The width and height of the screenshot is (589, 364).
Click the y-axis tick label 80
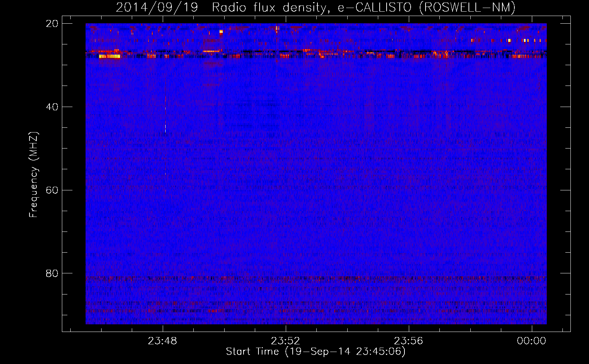pos(52,273)
